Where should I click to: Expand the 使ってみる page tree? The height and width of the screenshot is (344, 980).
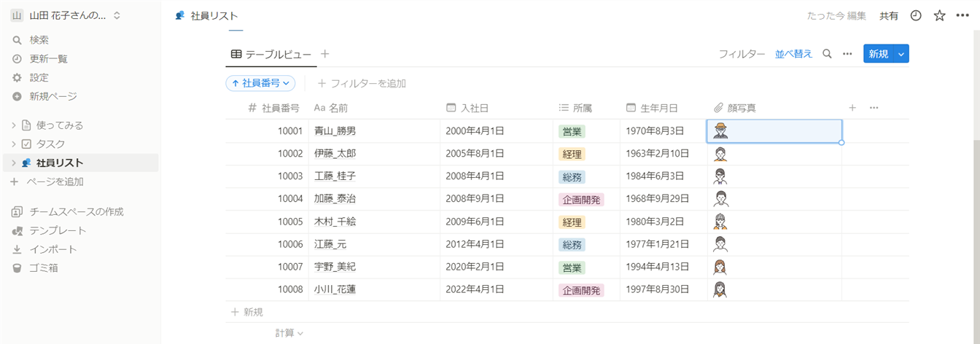[x=13, y=125]
